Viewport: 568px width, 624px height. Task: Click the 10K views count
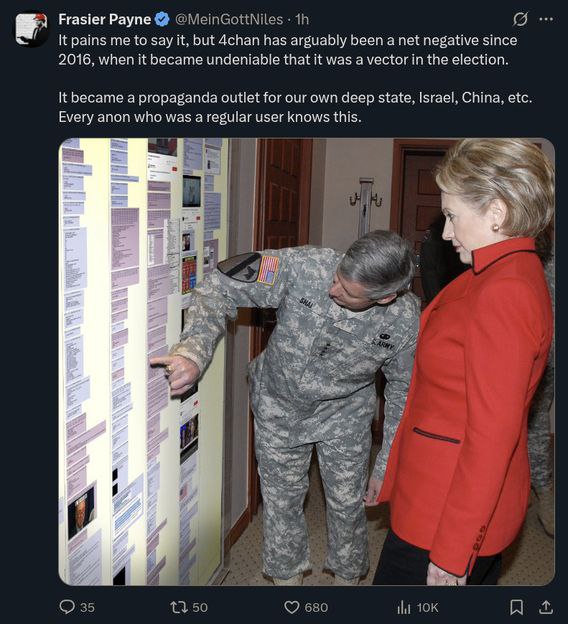pos(427,607)
